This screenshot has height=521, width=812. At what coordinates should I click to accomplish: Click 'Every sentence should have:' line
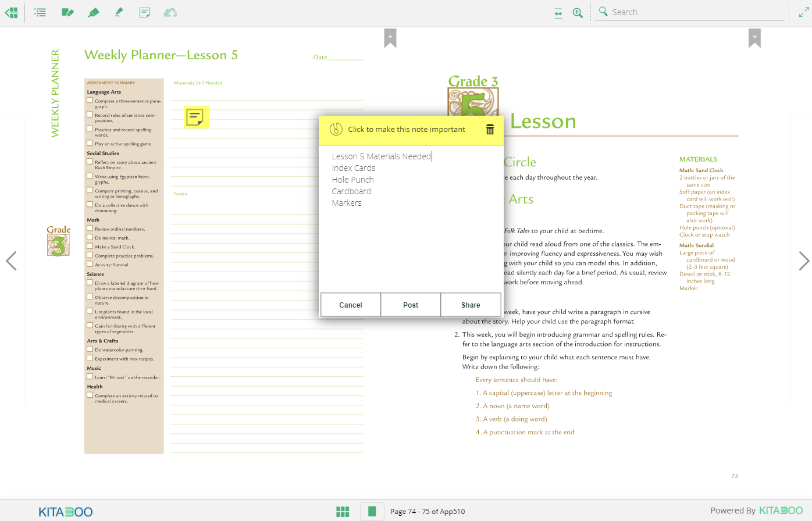(x=517, y=380)
